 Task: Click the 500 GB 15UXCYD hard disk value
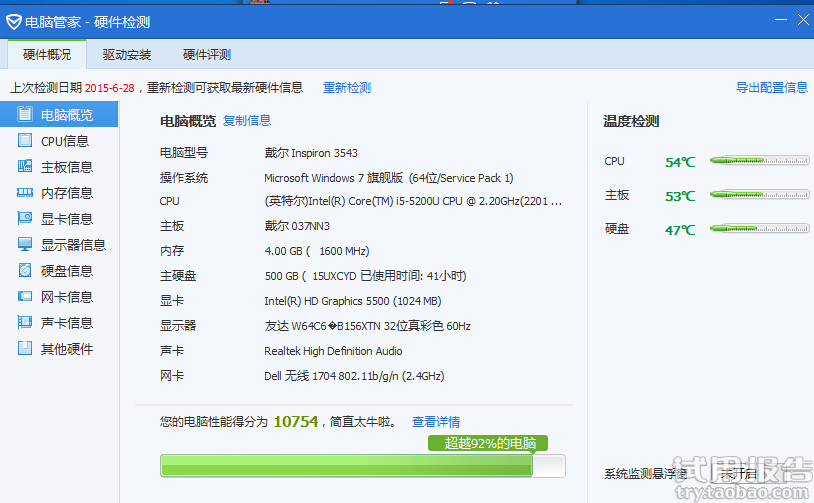[365, 276]
